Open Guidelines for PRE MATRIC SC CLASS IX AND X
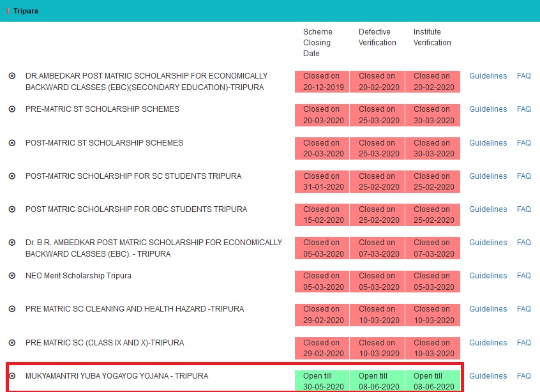 [x=488, y=343]
